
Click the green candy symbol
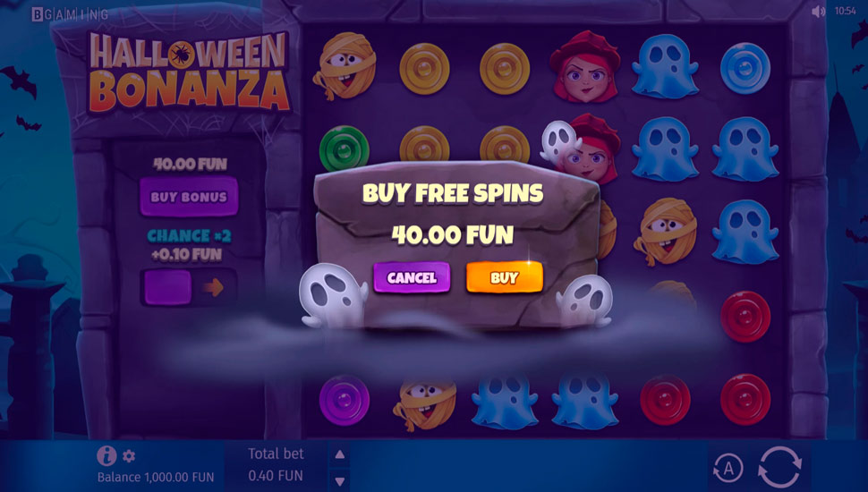344,148
